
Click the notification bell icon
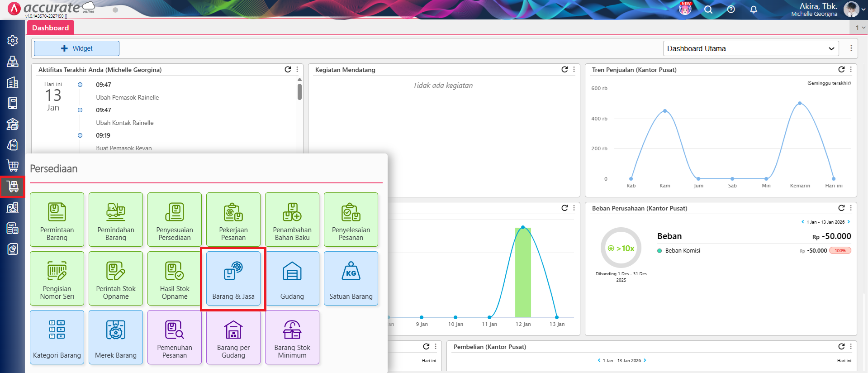[x=754, y=10]
